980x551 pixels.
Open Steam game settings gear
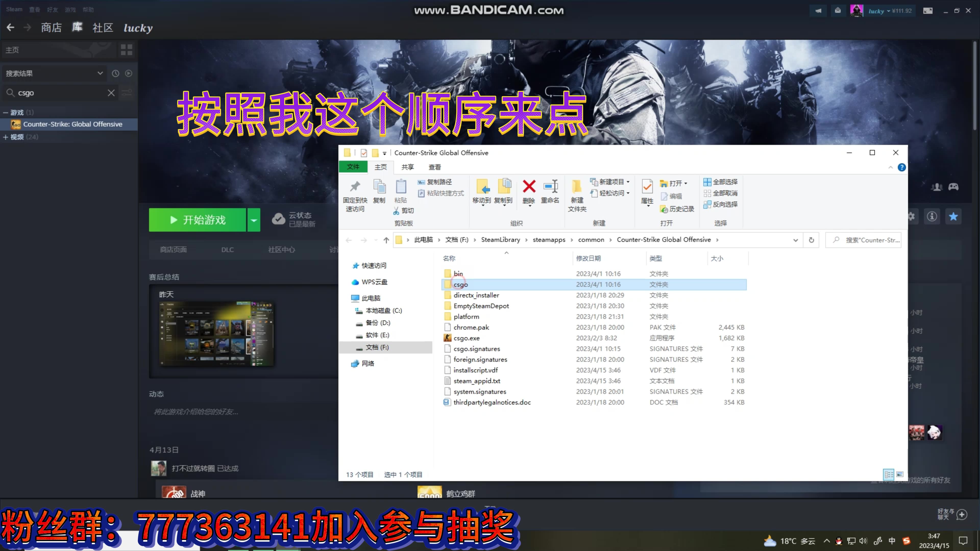911,217
